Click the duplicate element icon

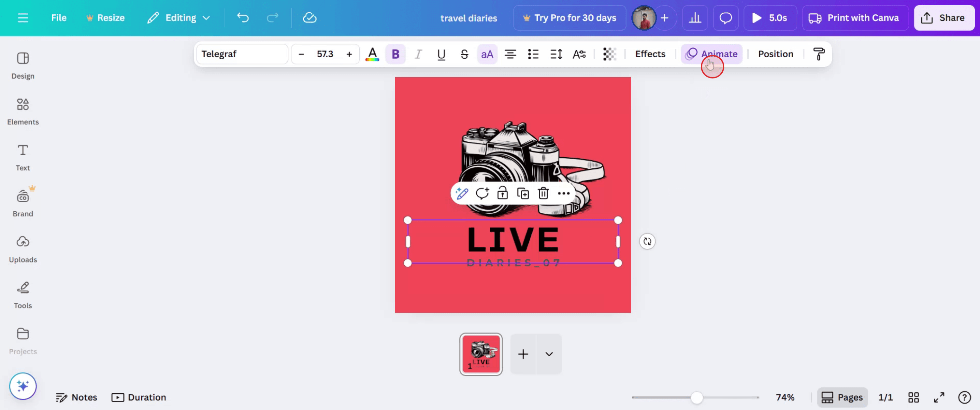click(x=523, y=193)
